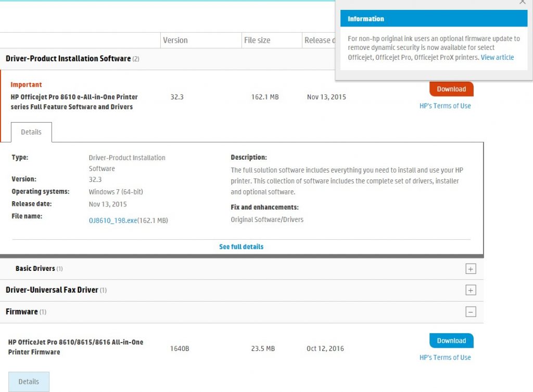Open HP's Terms of Use under firmware Download
This screenshot has width=533, height=392.
click(x=445, y=357)
